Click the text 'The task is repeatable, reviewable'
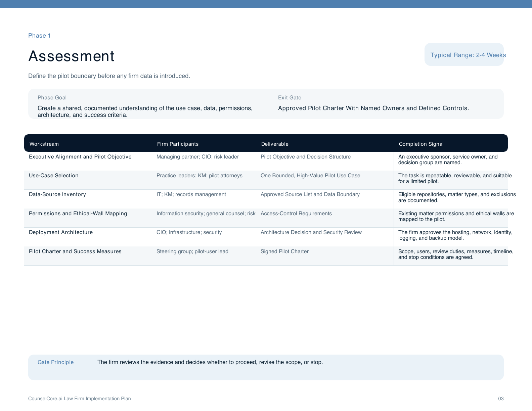The height and width of the screenshot is (411, 532). click(x=455, y=178)
